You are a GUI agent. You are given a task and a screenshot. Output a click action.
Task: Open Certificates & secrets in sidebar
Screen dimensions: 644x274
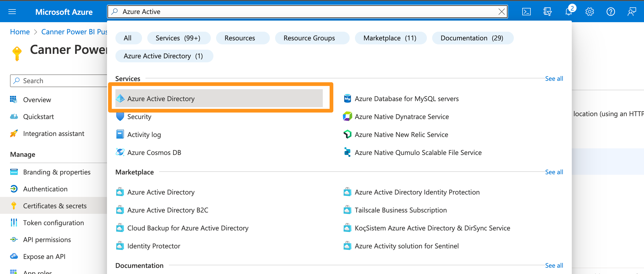53,206
